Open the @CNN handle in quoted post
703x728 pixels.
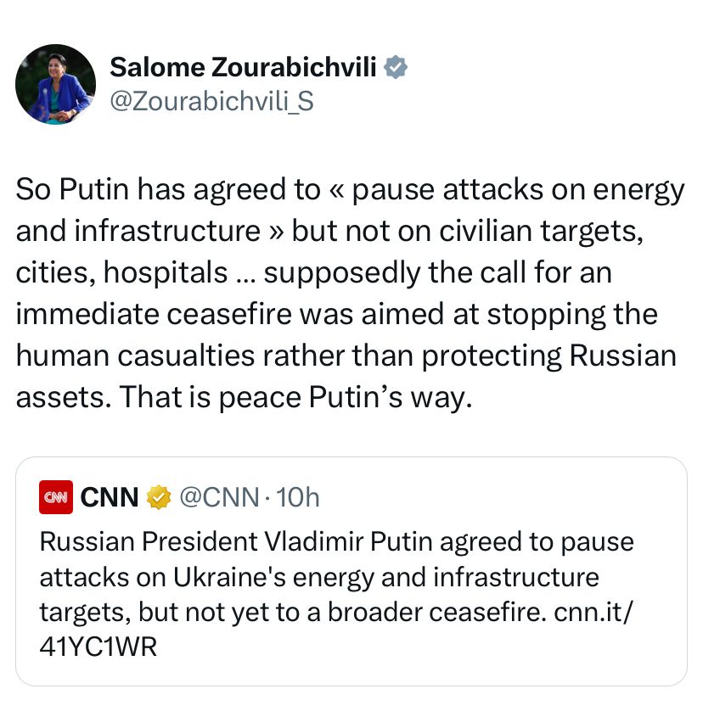point(219,497)
